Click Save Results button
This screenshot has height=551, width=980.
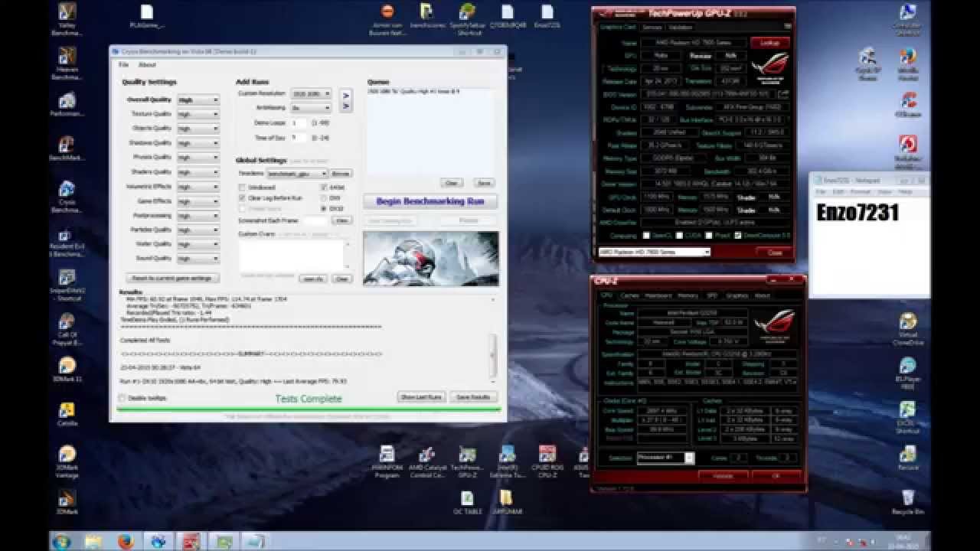[472, 397]
